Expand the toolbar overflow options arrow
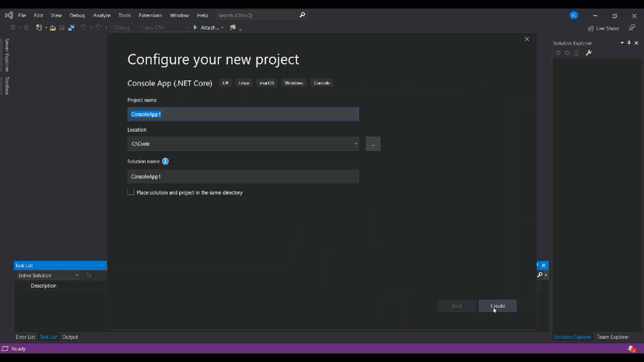This screenshot has width=644, height=362. tap(240, 29)
